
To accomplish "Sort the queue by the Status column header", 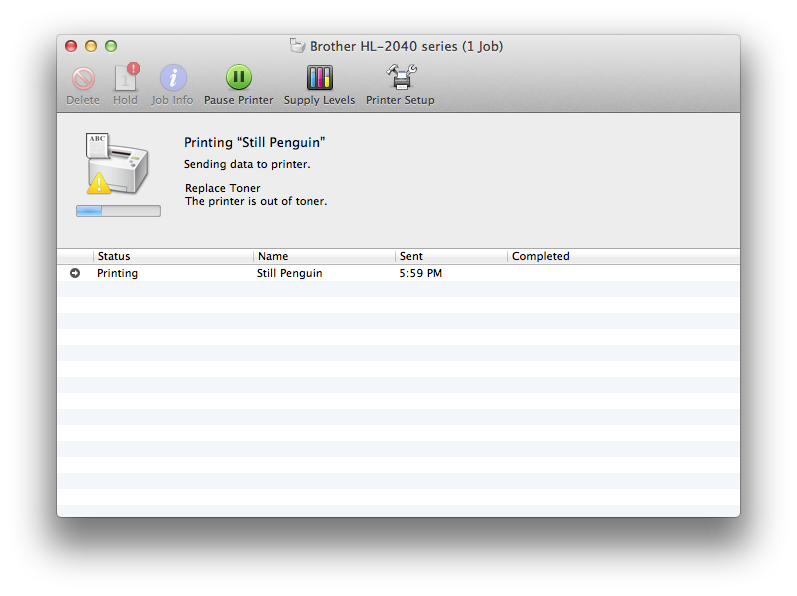I will pos(173,257).
